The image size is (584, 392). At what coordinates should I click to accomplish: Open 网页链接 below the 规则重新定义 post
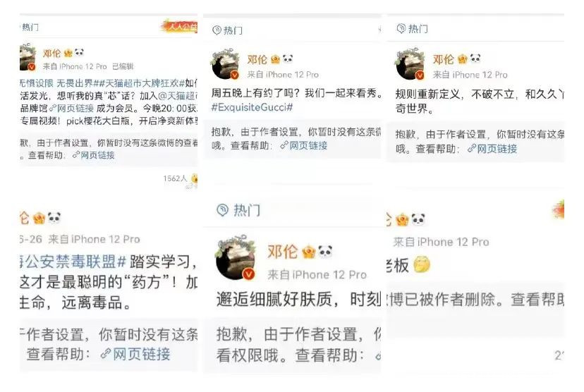coord(492,149)
